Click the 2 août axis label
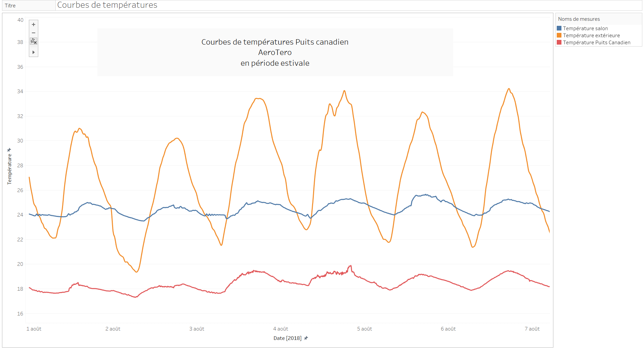The height and width of the screenshot is (349, 644). 113,329
